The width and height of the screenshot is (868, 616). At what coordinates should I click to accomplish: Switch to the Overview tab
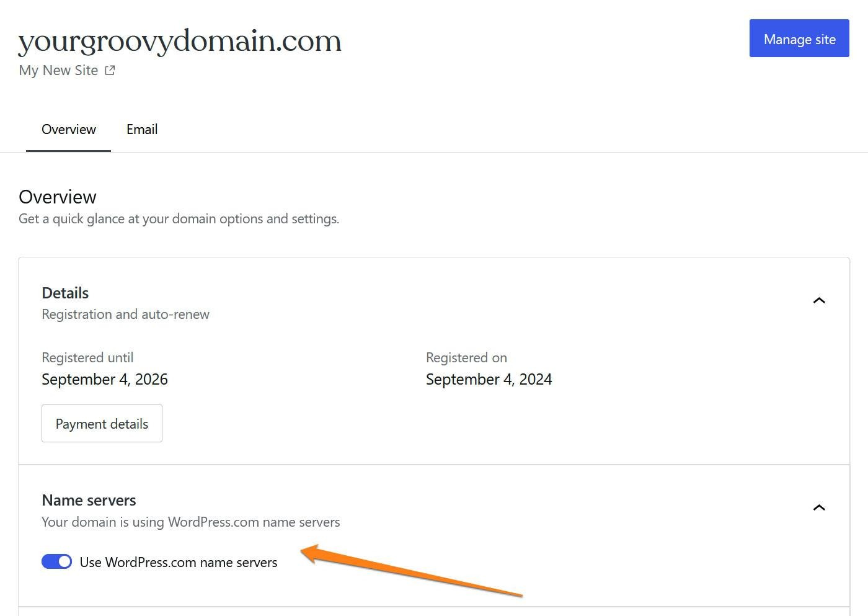pyautogui.click(x=69, y=130)
